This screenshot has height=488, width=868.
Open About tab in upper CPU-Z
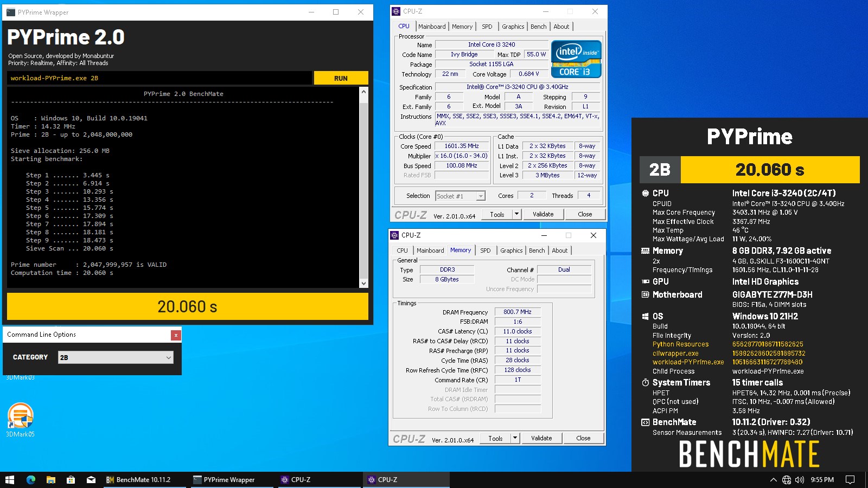click(561, 27)
